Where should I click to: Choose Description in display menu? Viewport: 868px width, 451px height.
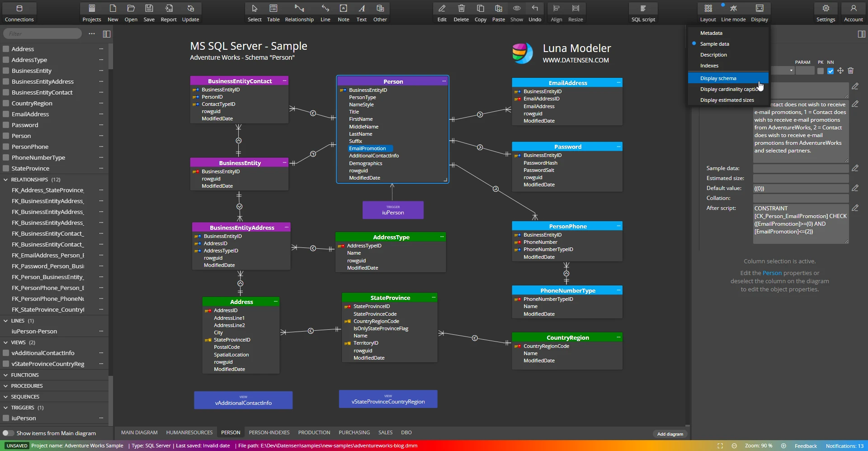coord(728,55)
